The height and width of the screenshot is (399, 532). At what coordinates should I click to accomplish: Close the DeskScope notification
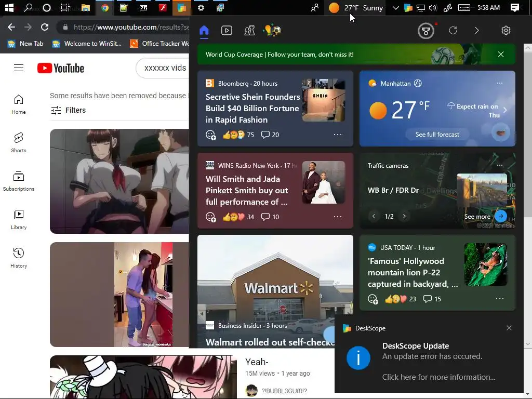509,328
